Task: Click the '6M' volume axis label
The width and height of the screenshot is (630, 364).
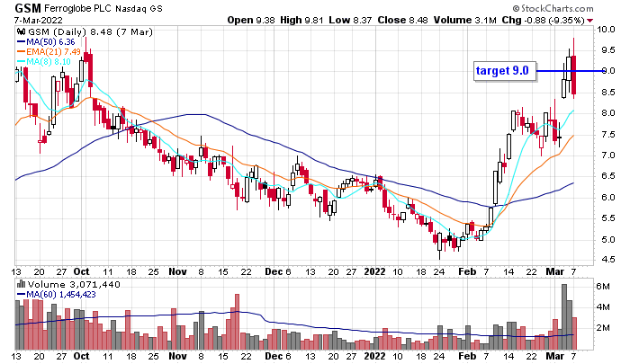Action: tap(603, 287)
